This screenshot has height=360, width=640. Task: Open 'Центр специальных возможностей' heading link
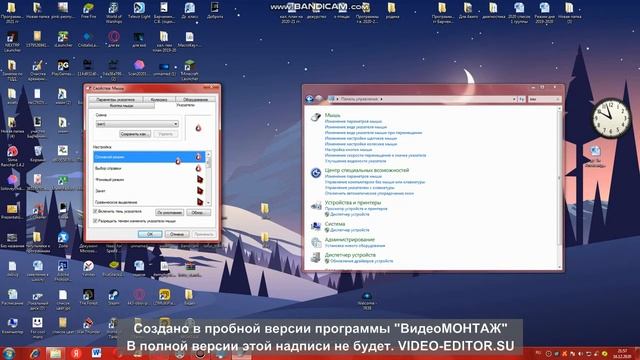[x=367, y=170]
